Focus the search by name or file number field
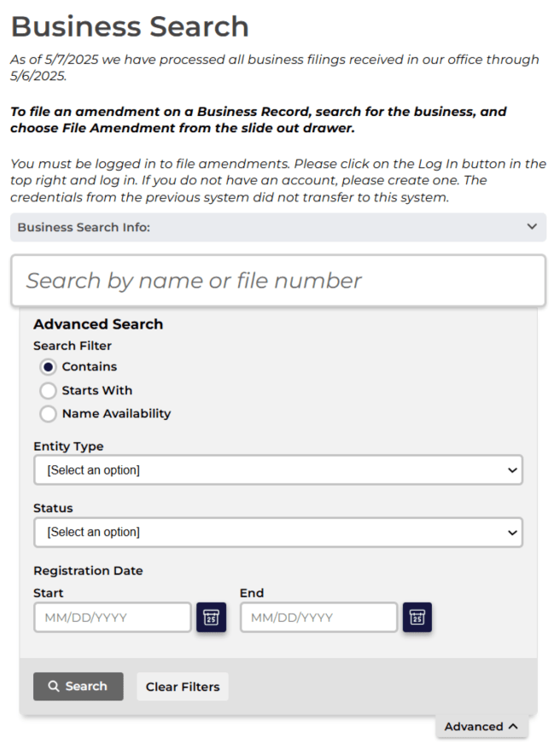 278,281
